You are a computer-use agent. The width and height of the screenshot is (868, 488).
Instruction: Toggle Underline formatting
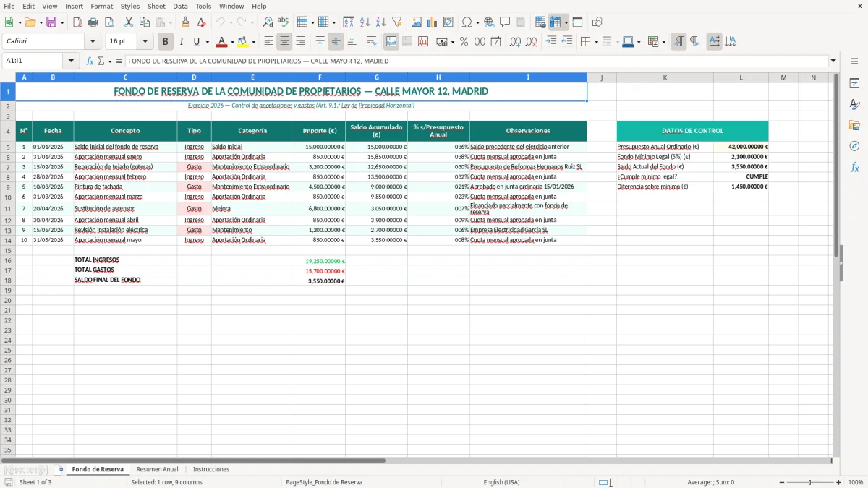(196, 42)
